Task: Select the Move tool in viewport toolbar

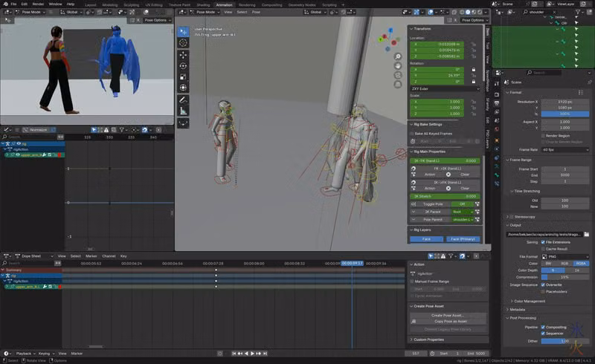Action: 183,55
